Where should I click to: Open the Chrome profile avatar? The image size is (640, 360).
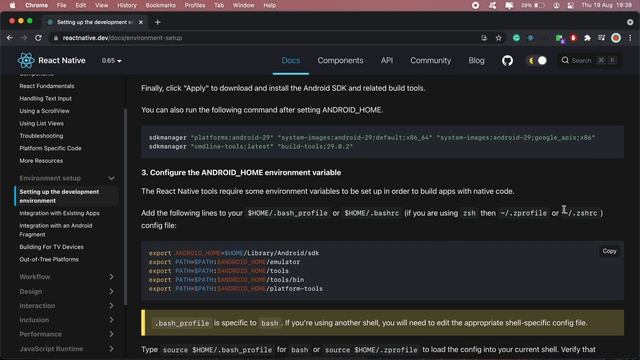(x=616, y=38)
